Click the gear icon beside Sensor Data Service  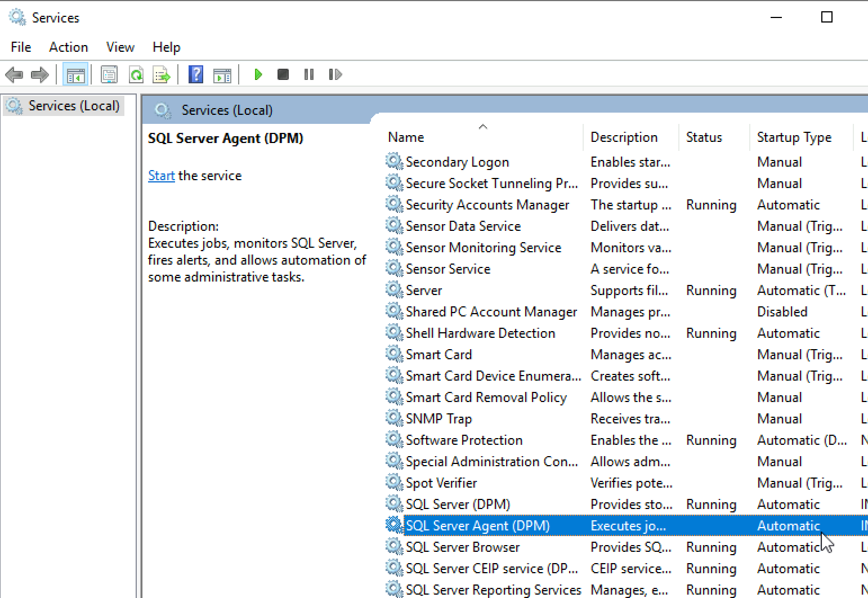(x=394, y=226)
